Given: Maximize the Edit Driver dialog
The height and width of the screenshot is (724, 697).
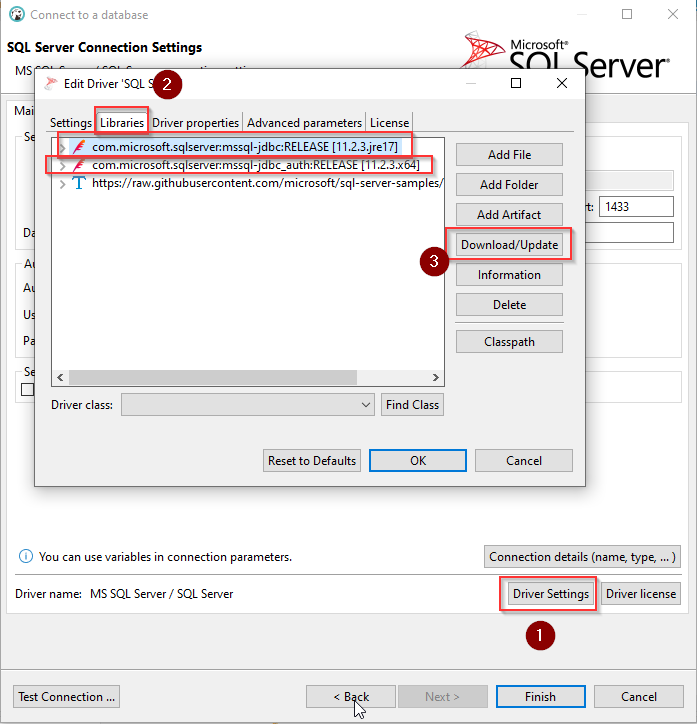Looking at the screenshot, I should tap(516, 83).
